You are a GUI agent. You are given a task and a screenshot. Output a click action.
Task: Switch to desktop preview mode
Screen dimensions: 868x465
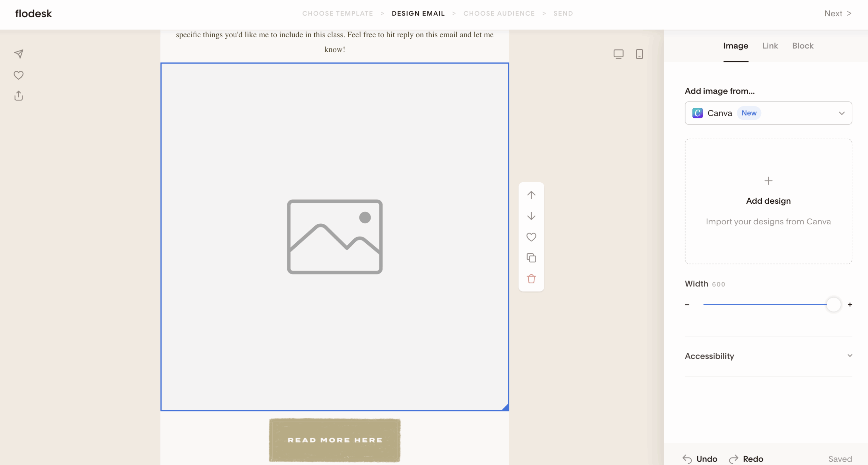coord(618,54)
